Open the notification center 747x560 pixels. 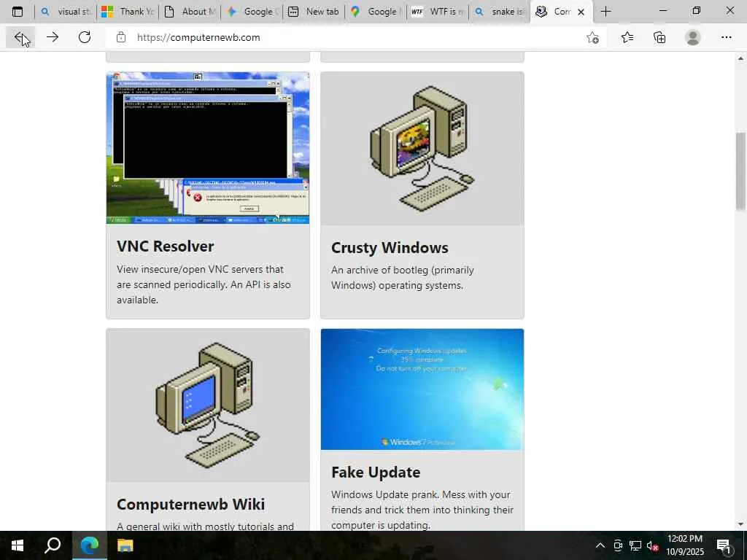click(x=723, y=545)
